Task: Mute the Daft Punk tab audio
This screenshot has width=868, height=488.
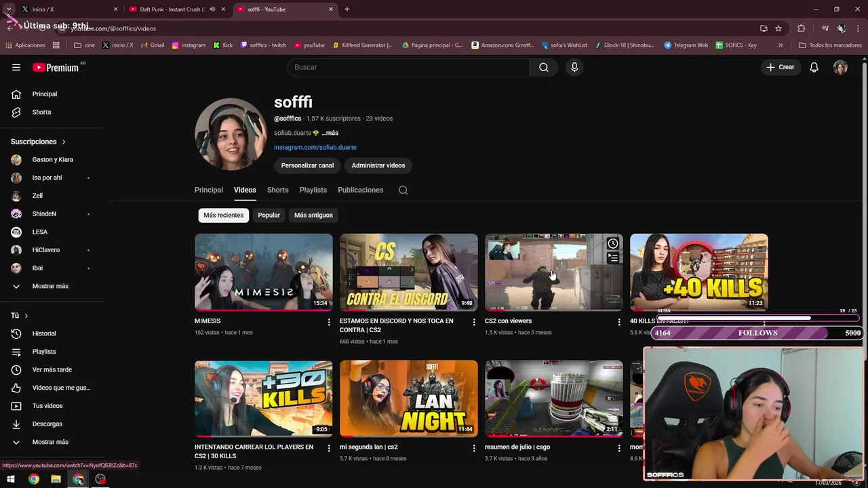Action: (213, 9)
